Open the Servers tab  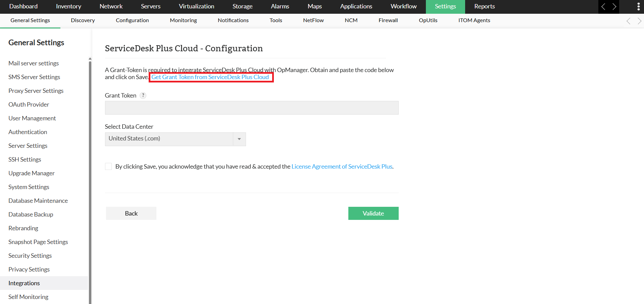151,7
